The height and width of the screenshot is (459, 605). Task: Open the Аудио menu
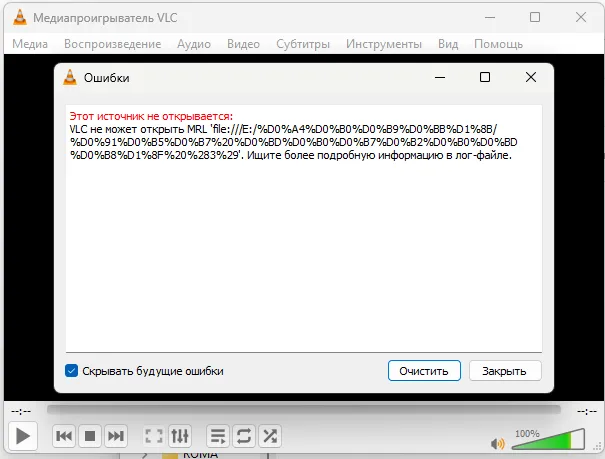pos(194,44)
